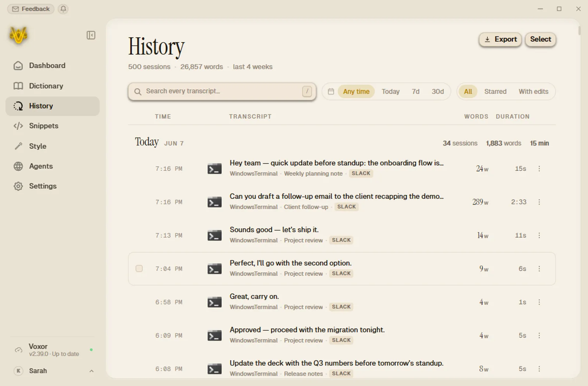Open more menu for 'Sounds good' session
The image size is (588, 386).
tap(539, 236)
